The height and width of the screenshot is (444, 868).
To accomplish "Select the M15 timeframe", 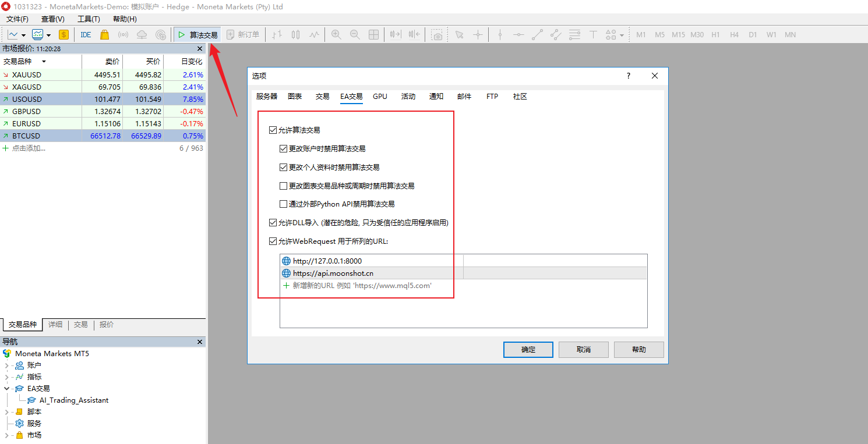I will point(678,35).
